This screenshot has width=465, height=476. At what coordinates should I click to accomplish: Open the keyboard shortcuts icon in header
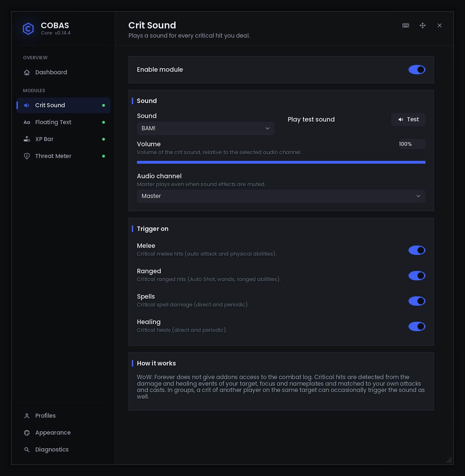406,25
